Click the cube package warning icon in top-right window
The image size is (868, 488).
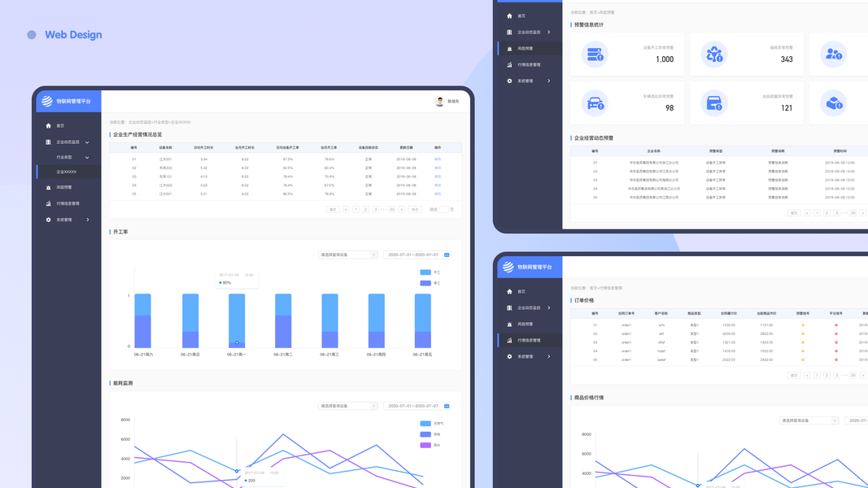point(834,103)
